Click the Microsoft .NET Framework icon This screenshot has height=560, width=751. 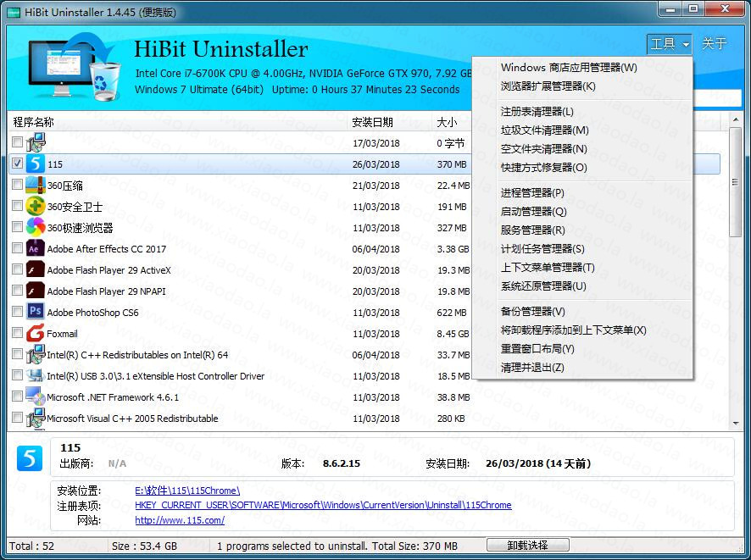[36, 396]
